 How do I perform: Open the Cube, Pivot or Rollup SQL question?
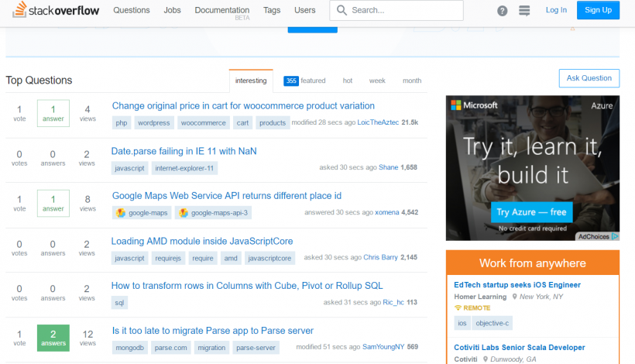[247, 286]
